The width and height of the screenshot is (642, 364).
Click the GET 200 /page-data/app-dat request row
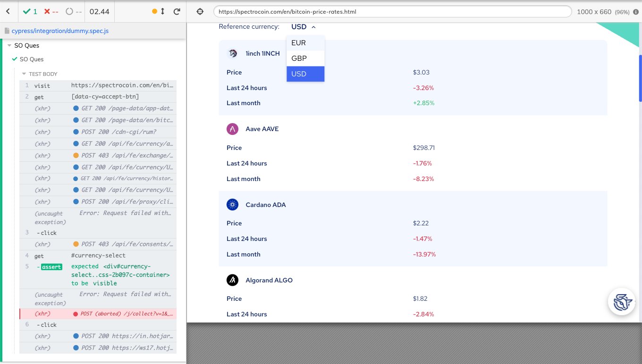[98, 108]
